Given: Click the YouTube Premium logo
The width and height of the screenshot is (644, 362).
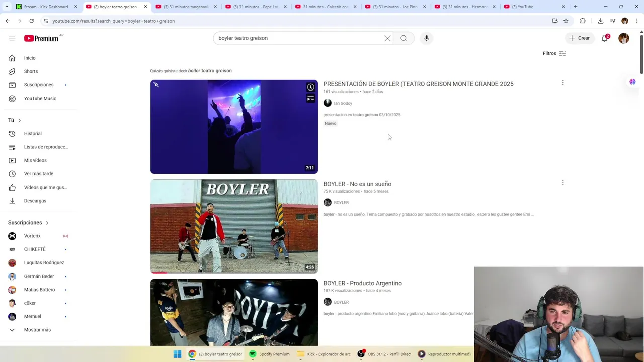Looking at the screenshot, I should [x=41, y=38].
